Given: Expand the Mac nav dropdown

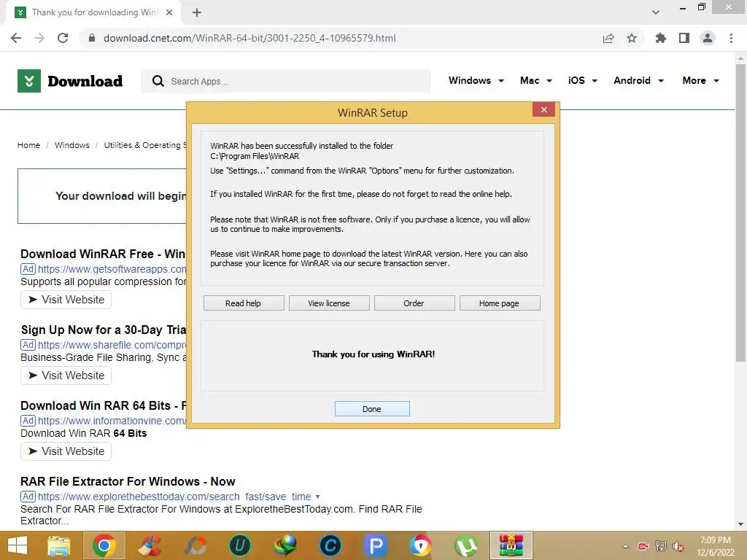Looking at the screenshot, I should pyautogui.click(x=536, y=80).
